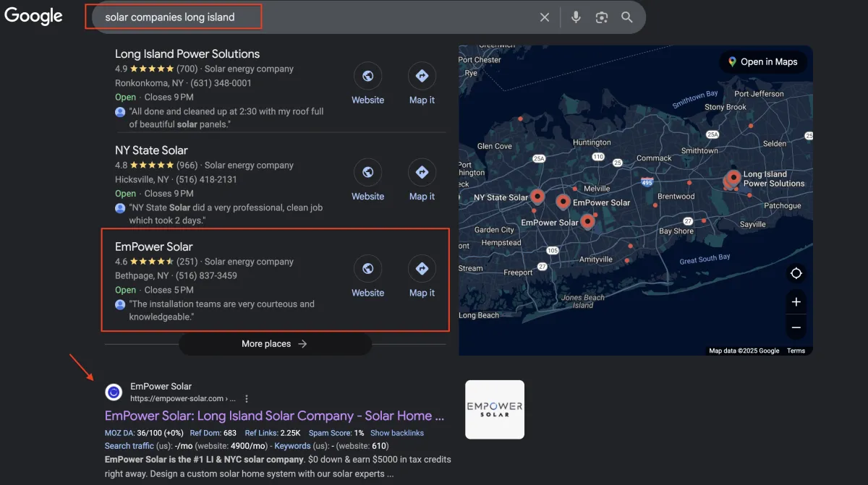Open the EmPower Solar local listing title

[154, 246]
